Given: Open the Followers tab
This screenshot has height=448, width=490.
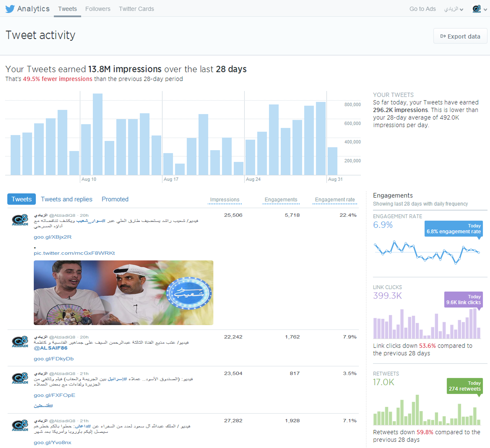Looking at the screenshot, I should [x=98, y=9].
